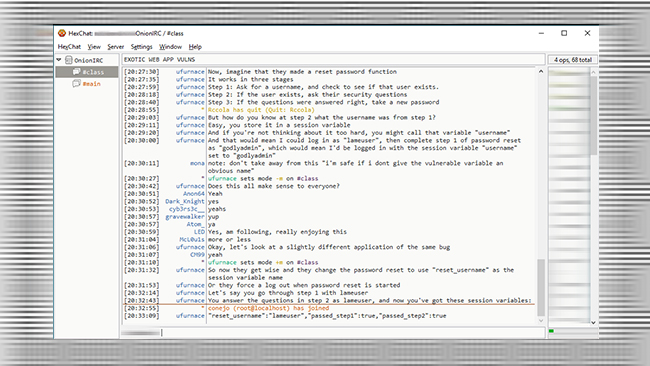Screen dimensions: 650x366
Task: Select the OnionIRC server entry
Action: (87, 61)
